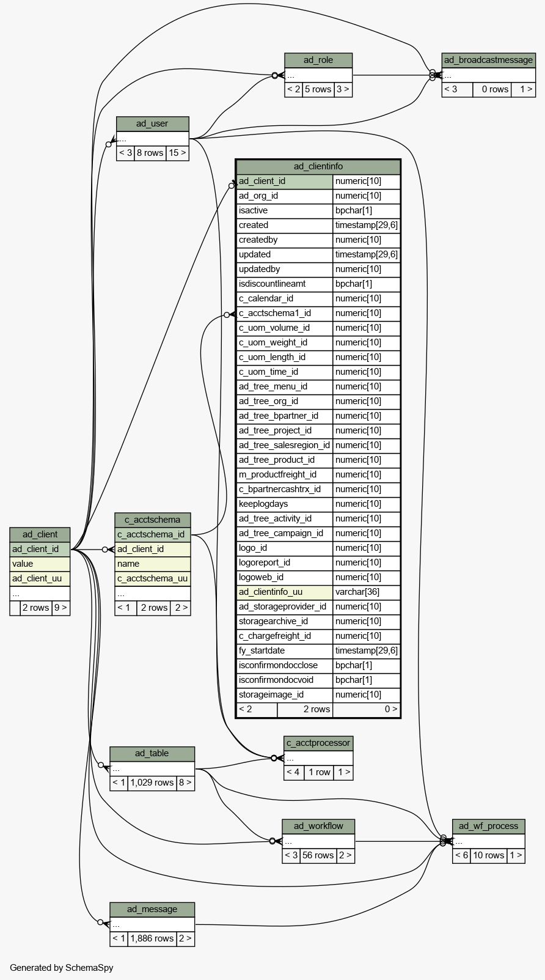Open the ad_clientinfo table header

[x=318, y=166]
